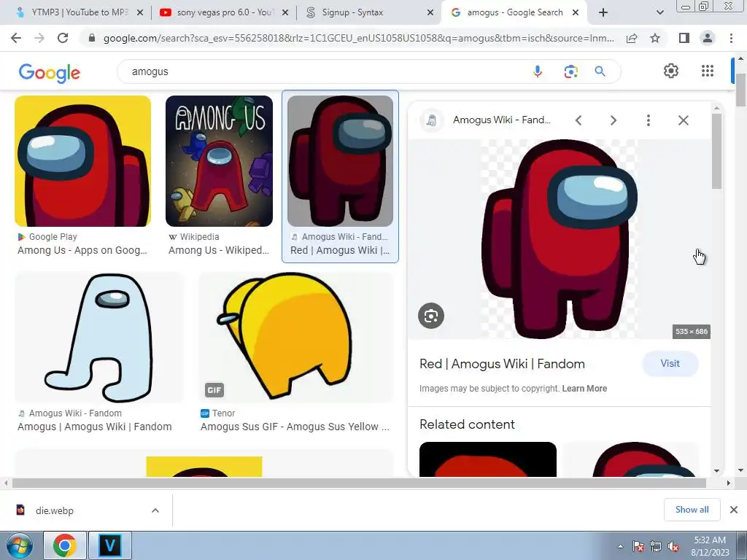Open first black related content thumbnail
The height and width of the screenshot is (560, 747).
tap(488, 459)
